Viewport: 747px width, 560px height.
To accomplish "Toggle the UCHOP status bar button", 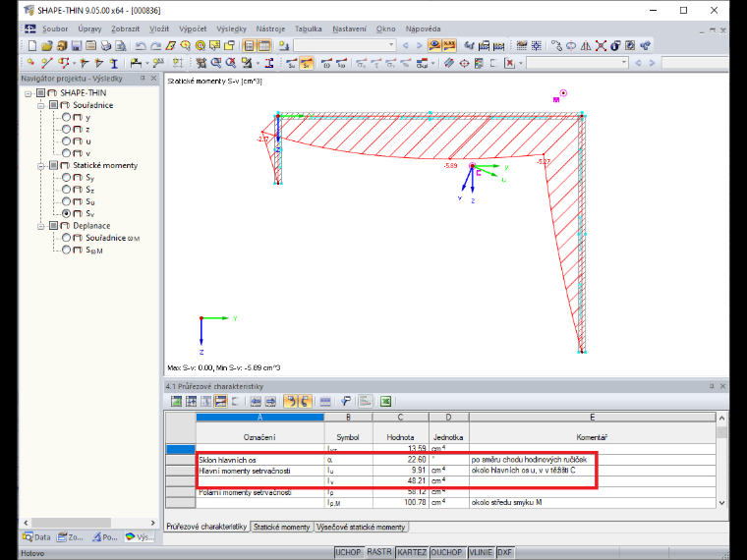I will (348, 552).
